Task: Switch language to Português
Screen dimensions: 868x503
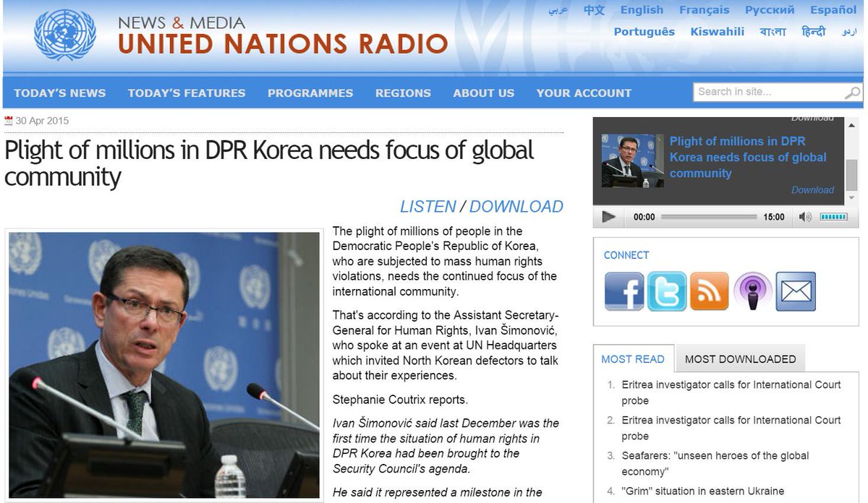Action: [x=644, y=32]
